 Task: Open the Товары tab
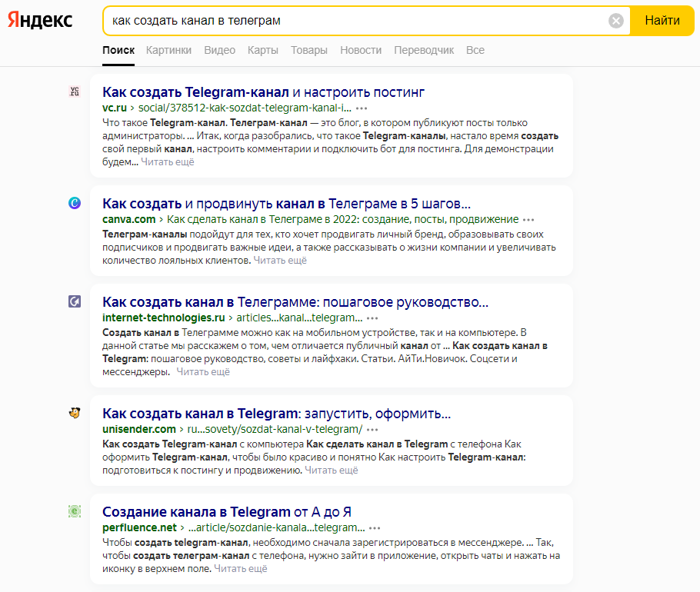click(x=309, y=50)
